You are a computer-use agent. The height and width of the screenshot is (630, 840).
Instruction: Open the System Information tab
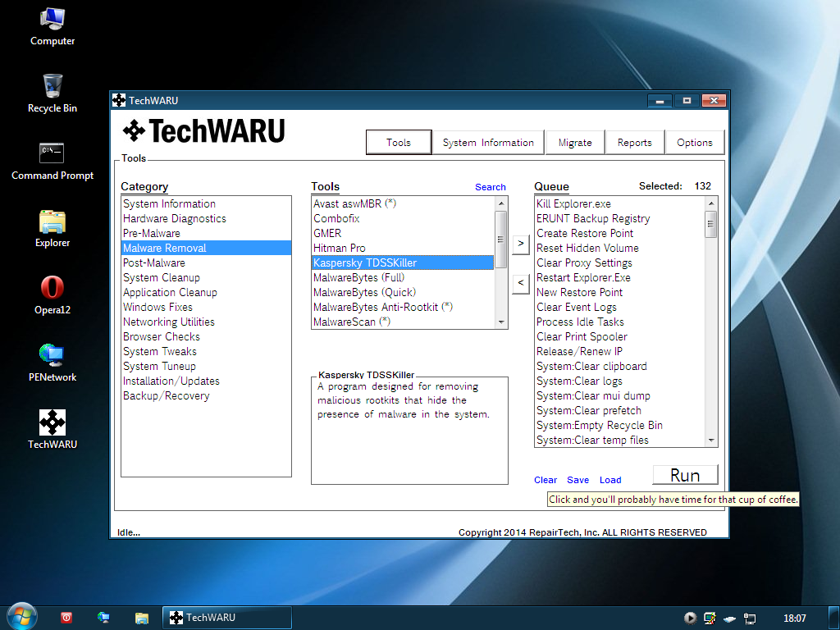pyautogui.click(x=488, y=143)
